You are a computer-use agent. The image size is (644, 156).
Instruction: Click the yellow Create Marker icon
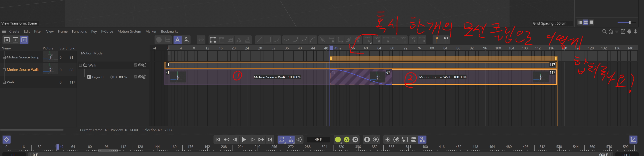click(437, 40)
